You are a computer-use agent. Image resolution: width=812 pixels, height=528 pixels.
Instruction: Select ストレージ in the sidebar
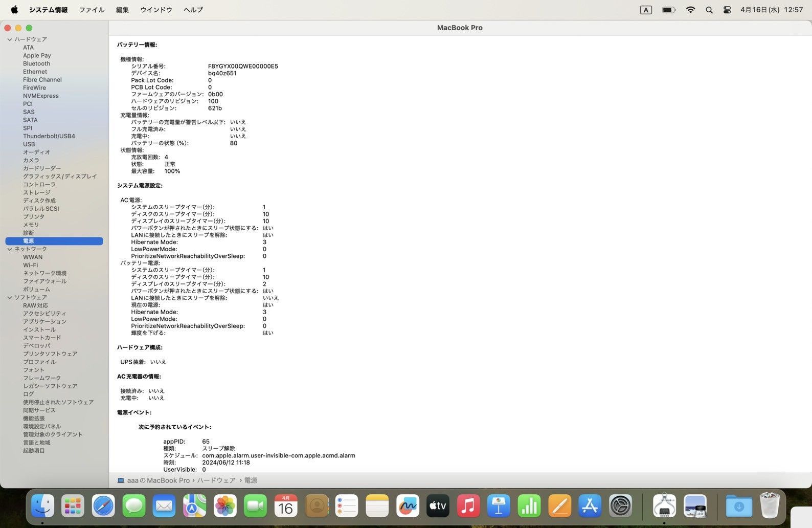click(36, 192)
